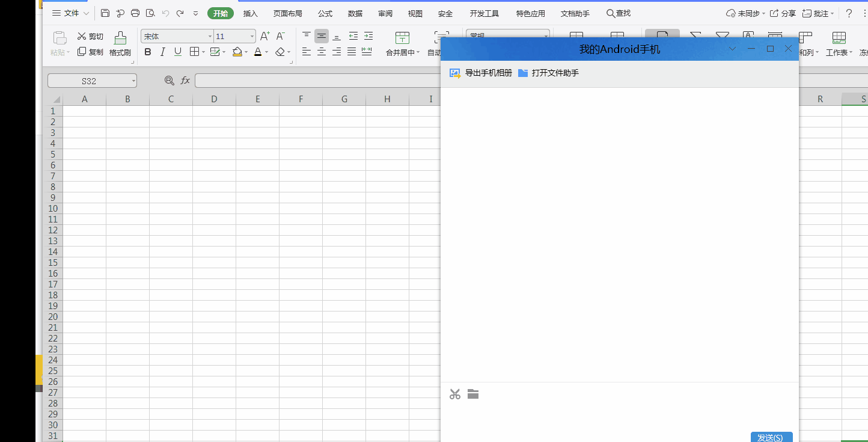The width and height of the screenshot is (868, 442).
Task: Apply the yellow fill color bucket
Action: [237, 52]
